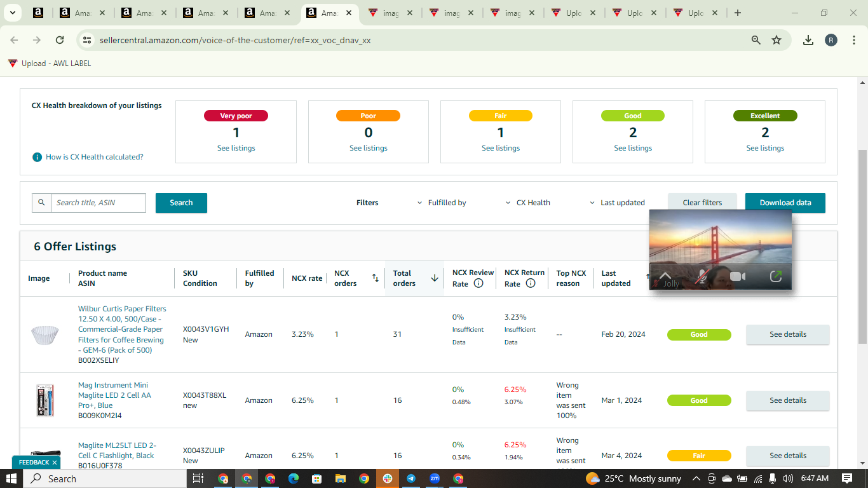
Task: See details for Wilbur Curtis Paper Filters
Action: (788, 334)
